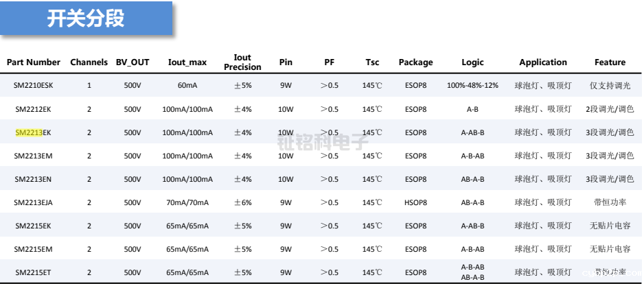The width and height of the screenshot is (644, 284).
Task: Select the HSOP8 package cell
Action: pyautogui.click(x=415, y=202)
